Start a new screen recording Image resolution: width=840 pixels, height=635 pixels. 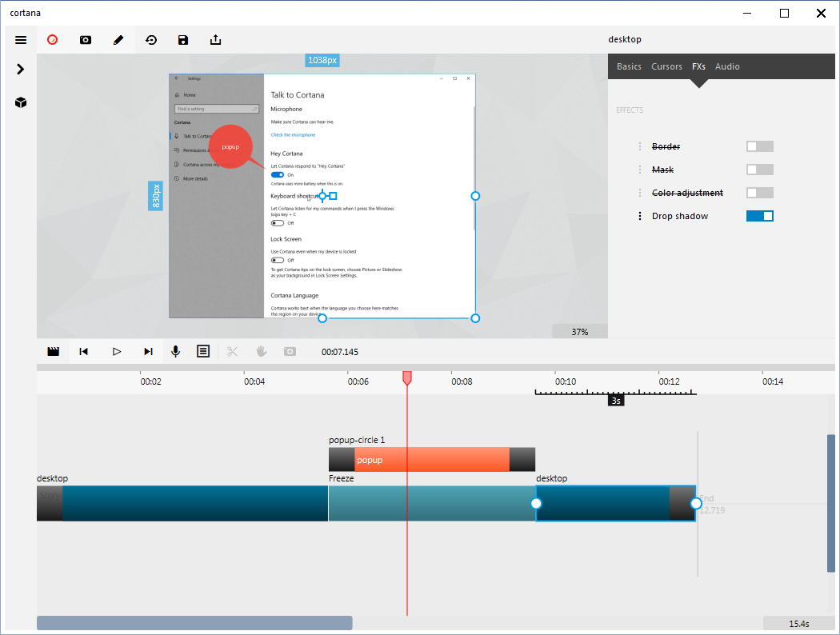pyautogui.click(x=53, y=40)
